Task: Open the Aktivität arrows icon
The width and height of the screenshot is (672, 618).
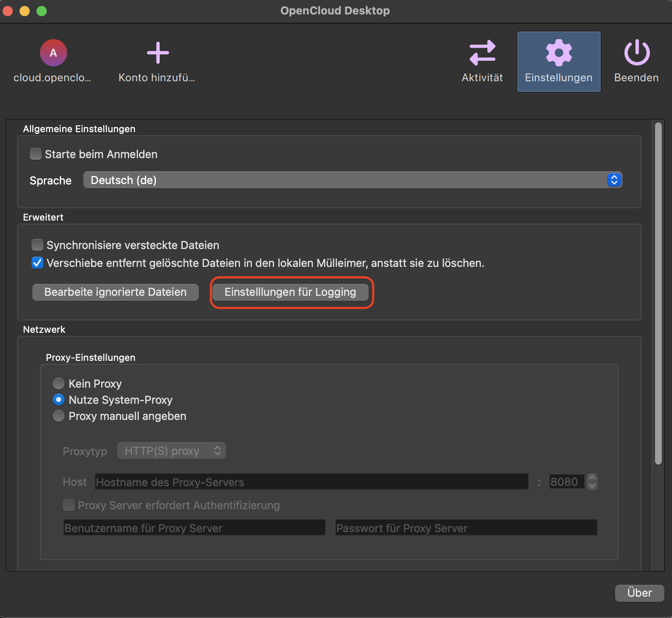Action: coord(482,53)
